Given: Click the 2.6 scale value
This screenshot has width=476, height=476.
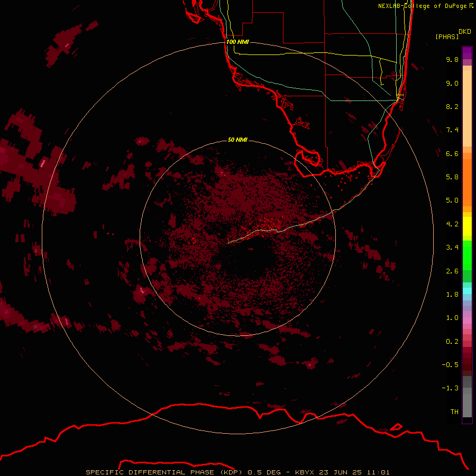Looking at the screenshot, I should pos(452,271).
